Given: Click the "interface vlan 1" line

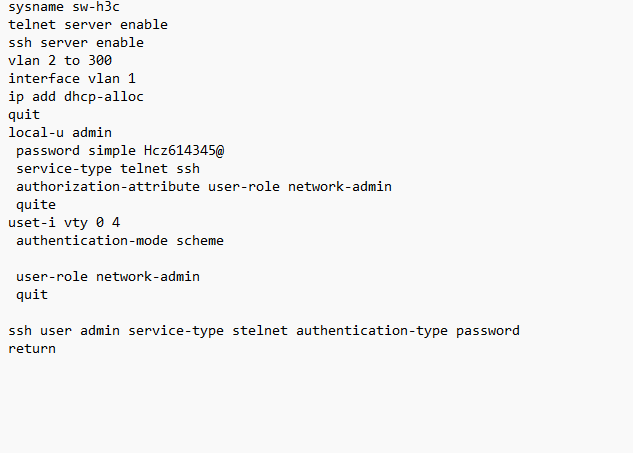Looking at the screenshot, I should pyautogui.click(x=72, y=79).
